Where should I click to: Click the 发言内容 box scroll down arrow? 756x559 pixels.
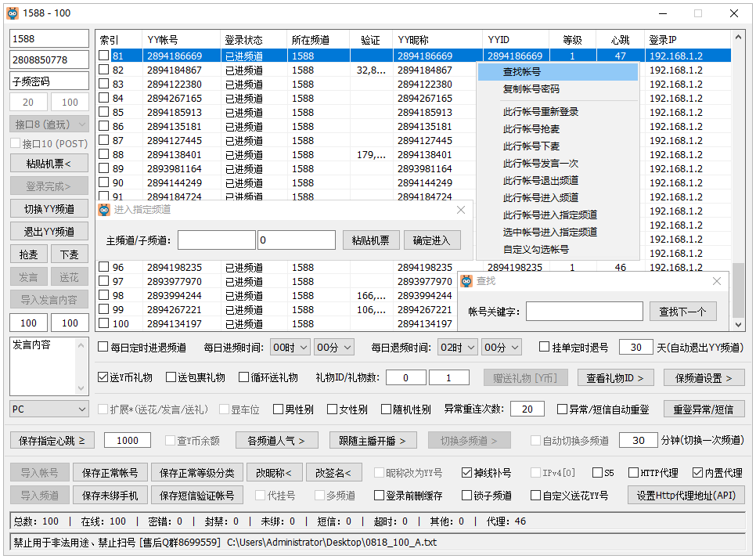pos(81,388)
